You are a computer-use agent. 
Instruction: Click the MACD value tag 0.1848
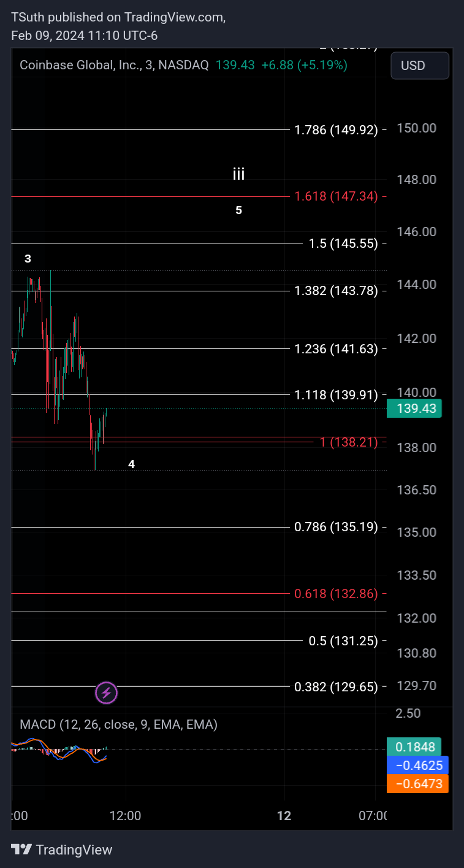tap(414, 747)
